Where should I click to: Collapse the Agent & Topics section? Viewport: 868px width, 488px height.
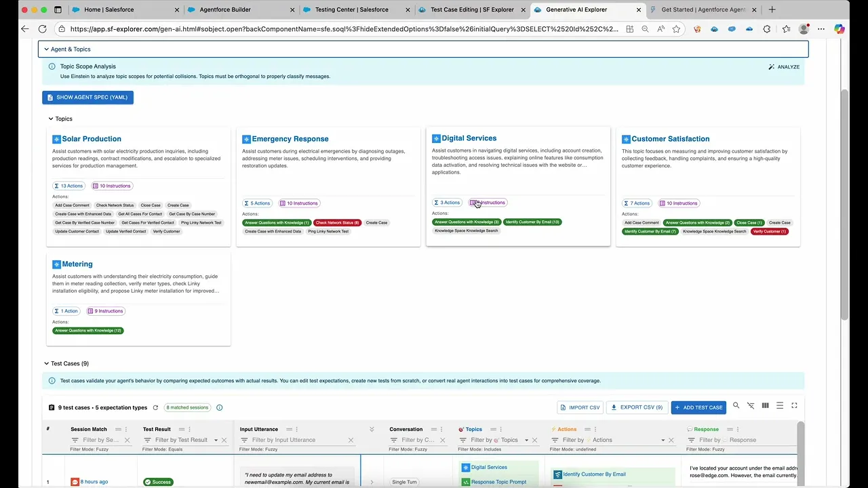click(46, 49)
